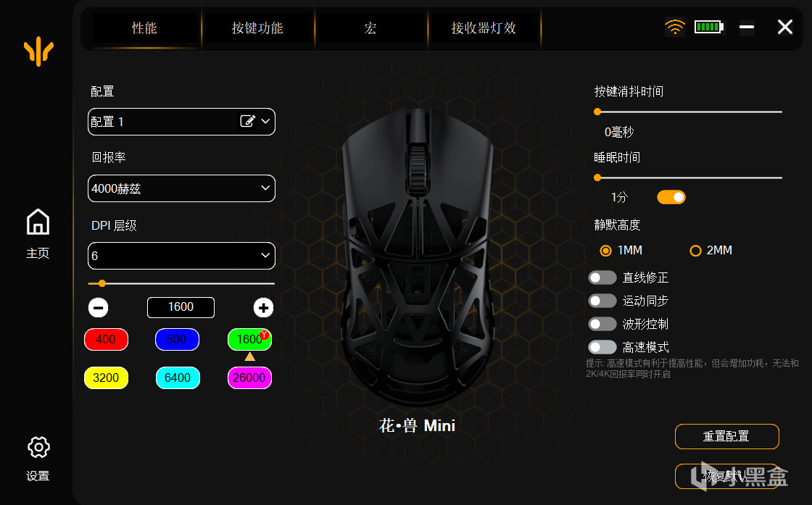This screenshot has height=505, width=812.
Task: Click the 睡眠时间 slider handle
Action: point(597,178)
